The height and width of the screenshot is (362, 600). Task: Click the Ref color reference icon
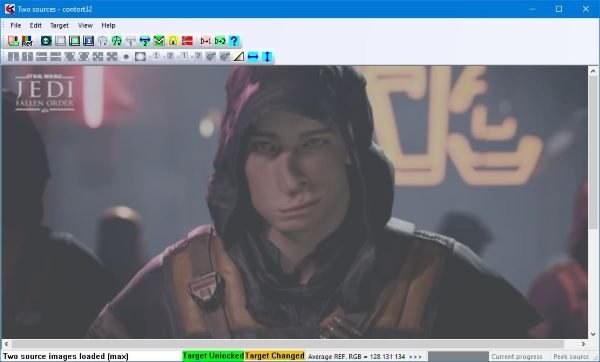click(27, 41)
